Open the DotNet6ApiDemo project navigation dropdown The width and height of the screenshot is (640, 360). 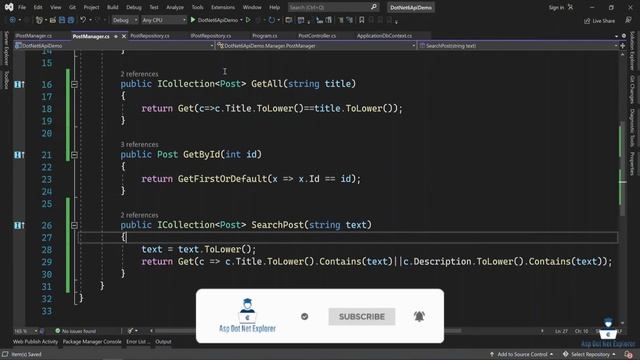pos(114,46)
